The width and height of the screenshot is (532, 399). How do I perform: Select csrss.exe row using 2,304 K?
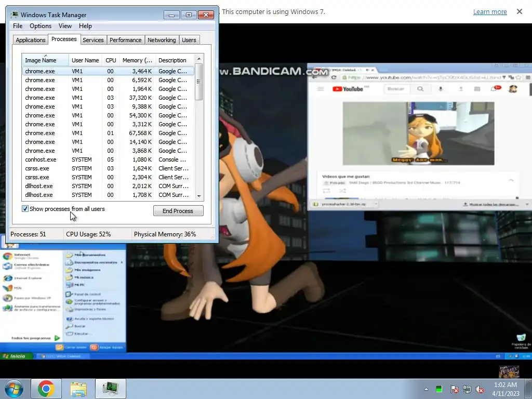(108, 177)
